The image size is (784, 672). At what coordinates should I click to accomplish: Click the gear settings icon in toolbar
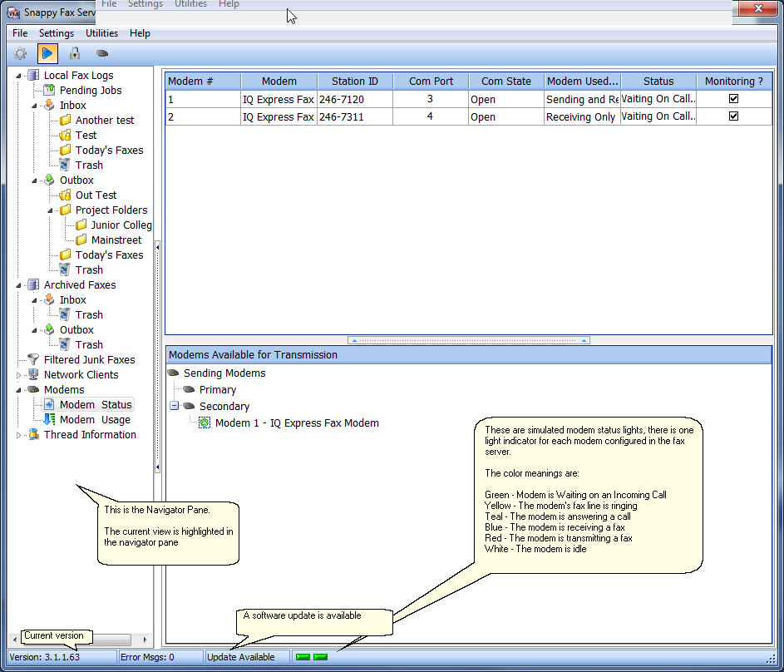pos(20,53)
